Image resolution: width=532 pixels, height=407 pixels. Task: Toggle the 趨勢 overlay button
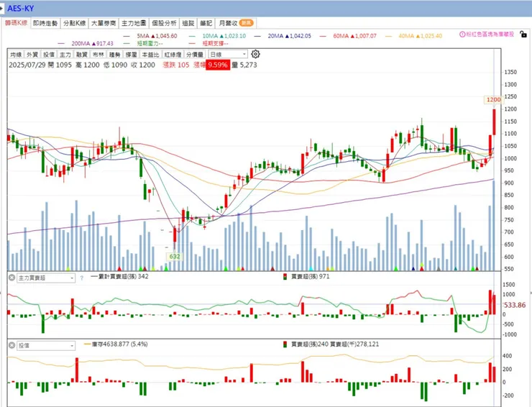pos(115,55)
